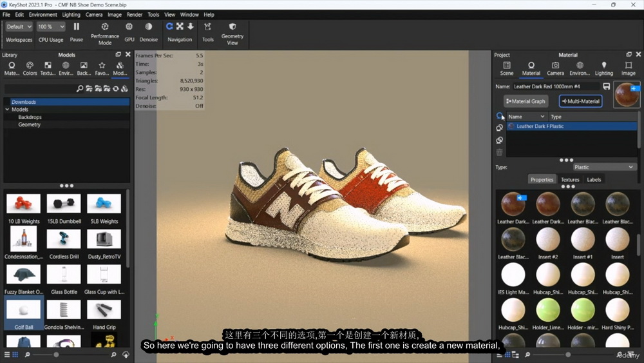This screenshot has height=363, width=644.
Task: Open the material Type dropdown set to Plastic
Action: [x=603, y=167]
